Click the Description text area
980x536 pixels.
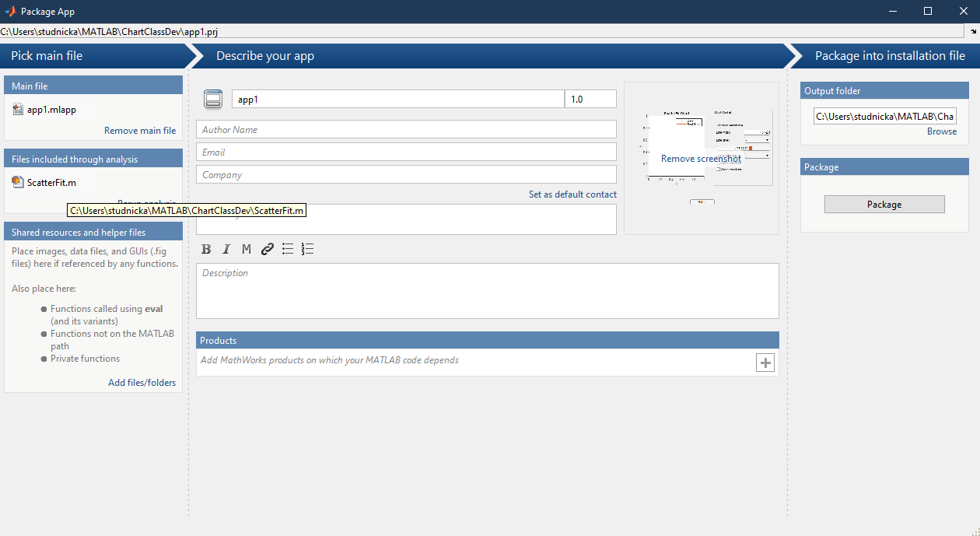(x=488, y=291)
